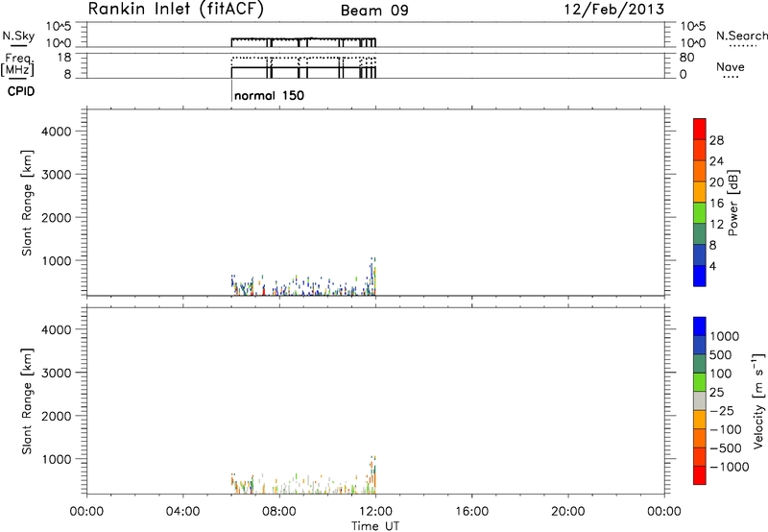Click "Slant Range [km]" label of velocity panel
The width and height of the screenshot is (768, 532).
tap(27, 401)
